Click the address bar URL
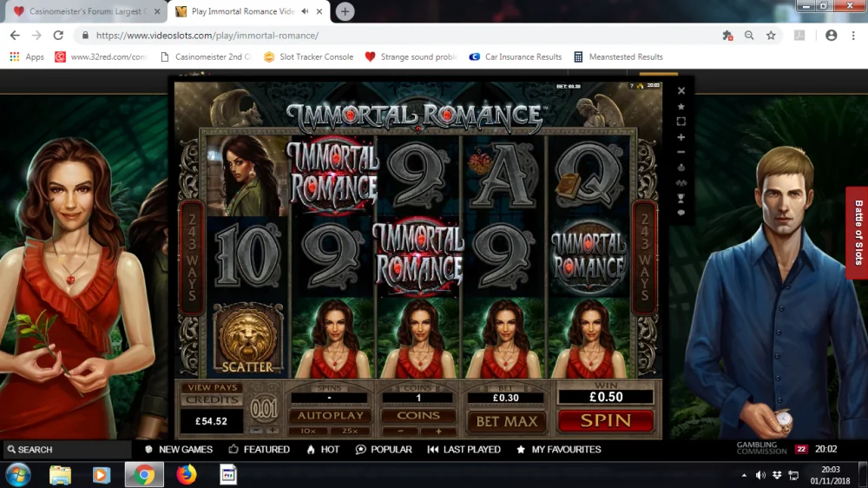The image size is (868, 488). click(207, 36)
